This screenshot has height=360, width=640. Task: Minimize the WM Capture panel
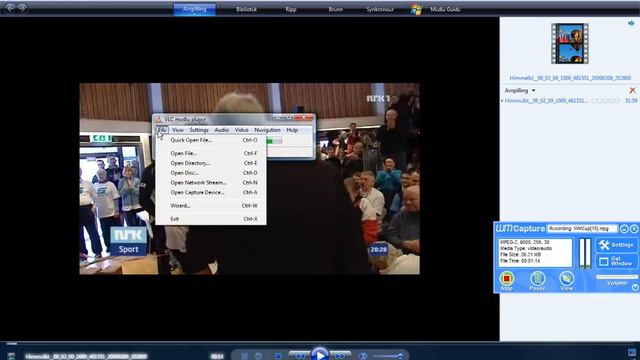pos(624,229)
